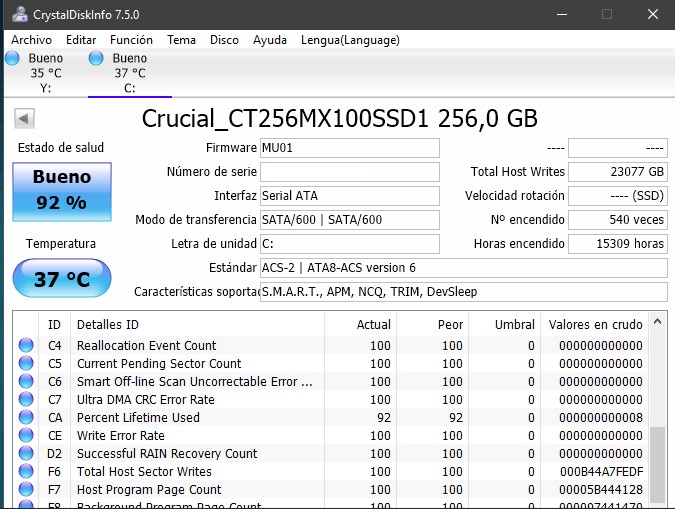Click the Interfaz field showing Serial ATA
Viewport: 675px width, 509px height.
[350, 196]
